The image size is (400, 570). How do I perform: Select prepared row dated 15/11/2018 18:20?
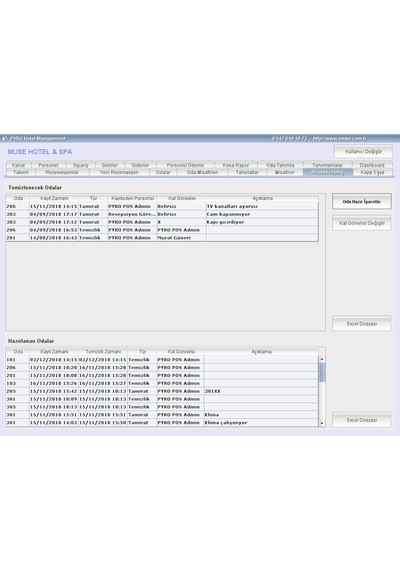(x=162, y=368)
